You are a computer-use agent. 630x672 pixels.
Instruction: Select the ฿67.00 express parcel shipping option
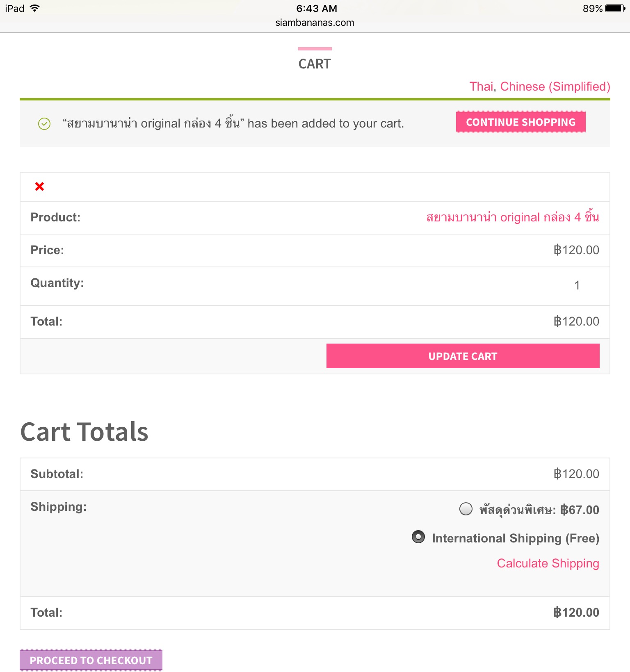coord(466,509)
